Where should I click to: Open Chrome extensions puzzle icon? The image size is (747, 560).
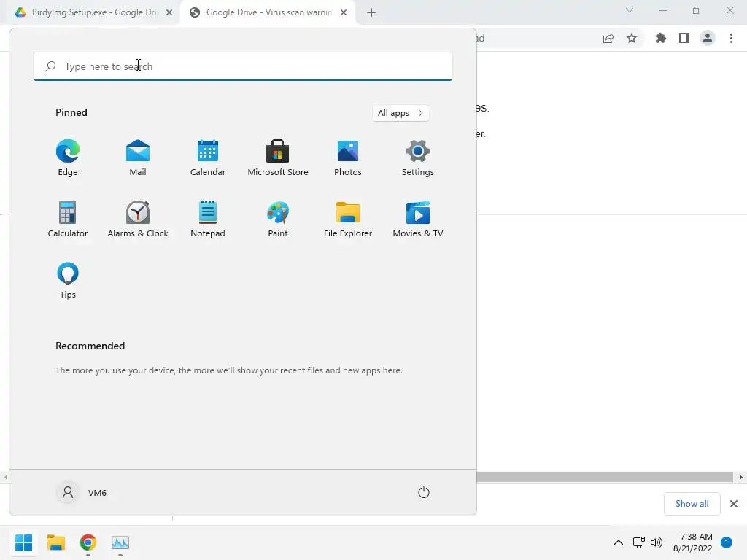pyautogui.click(x=661, y=38)
